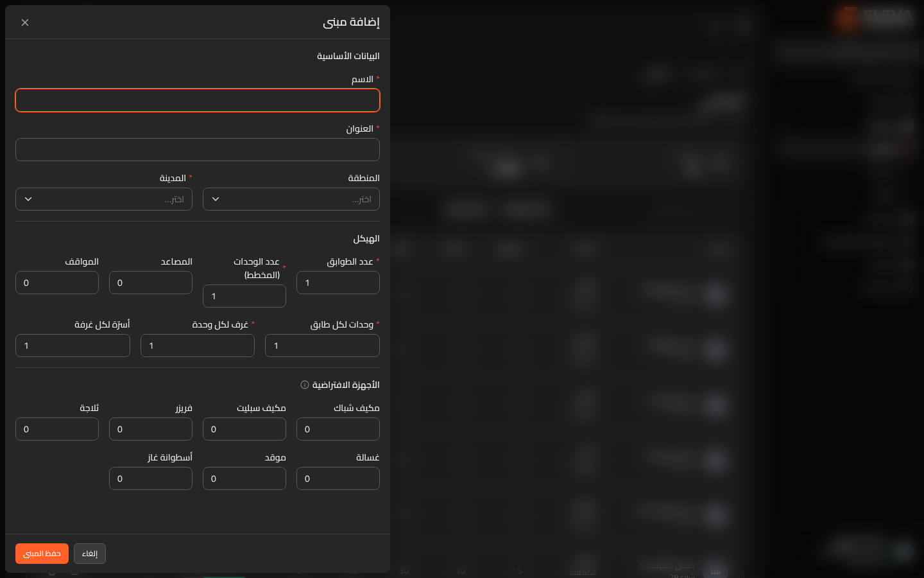Open the المنطقة dropdown
The image size is (924, 578).
coord(291,199)
